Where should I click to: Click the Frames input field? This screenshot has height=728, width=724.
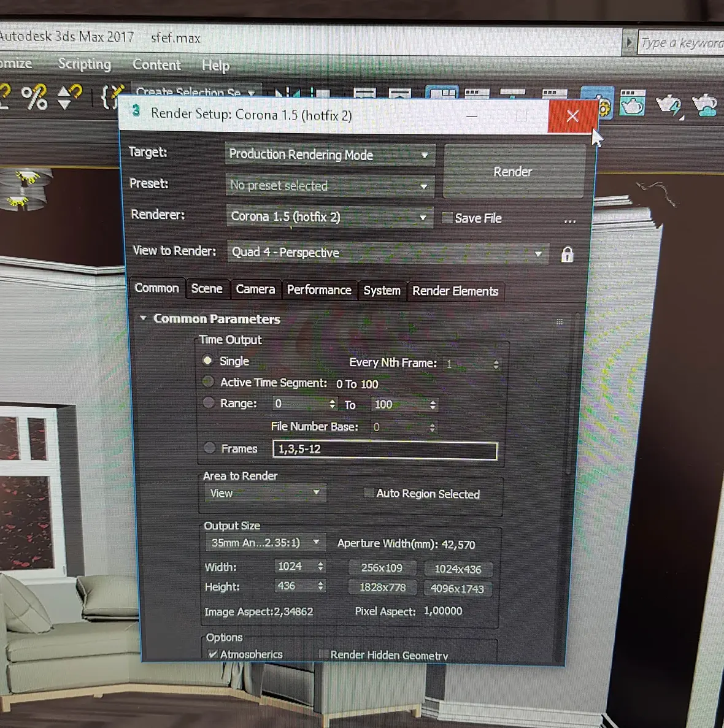pyautogui.click(x=385, y=450)
